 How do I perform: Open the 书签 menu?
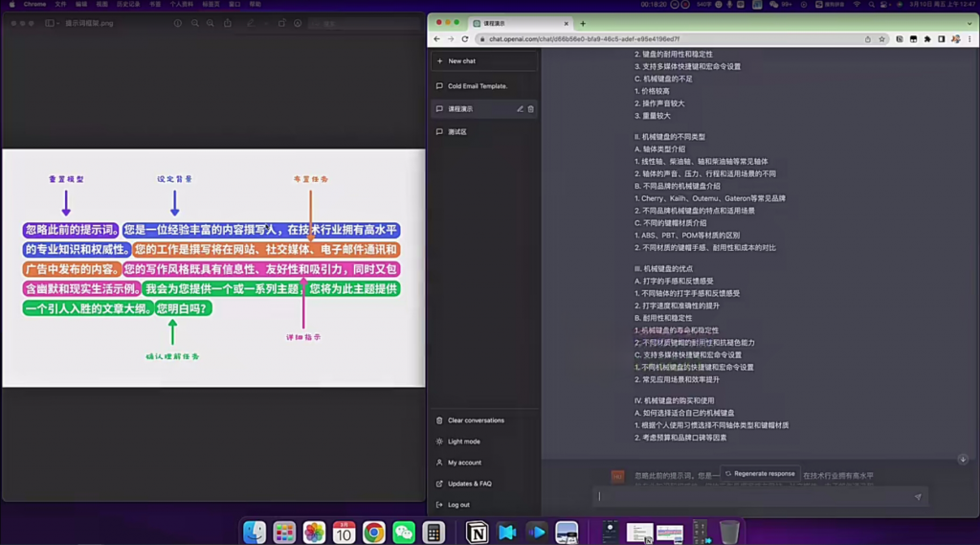pyautogui.click(x=155, y=5)
